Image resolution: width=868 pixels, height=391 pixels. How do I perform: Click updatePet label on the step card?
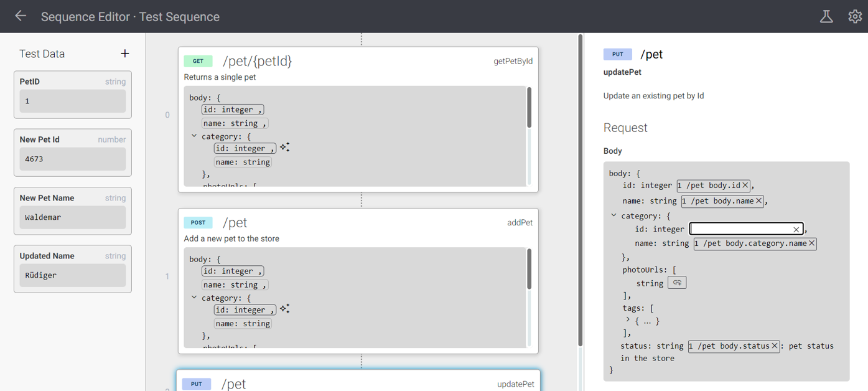click(x=515, y=384)
